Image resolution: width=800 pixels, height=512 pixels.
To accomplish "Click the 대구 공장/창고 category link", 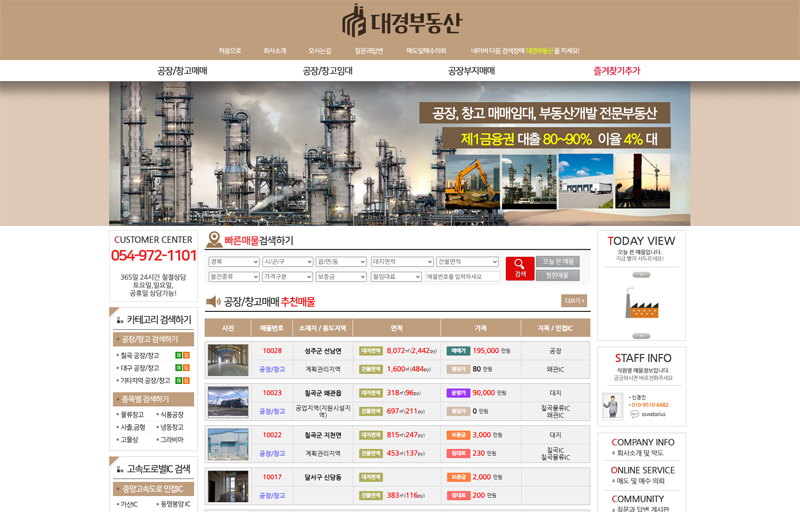I will (x=140, y=368).
